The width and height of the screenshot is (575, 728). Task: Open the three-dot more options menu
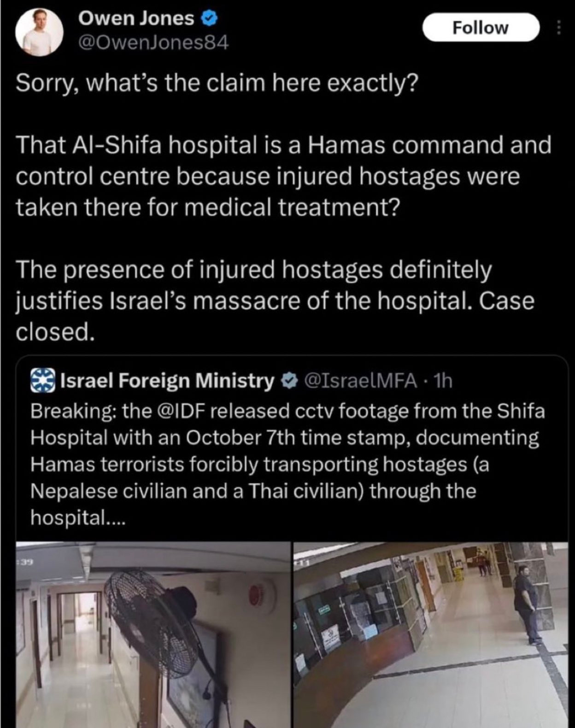pyautogui.click(x=558, y=28)
